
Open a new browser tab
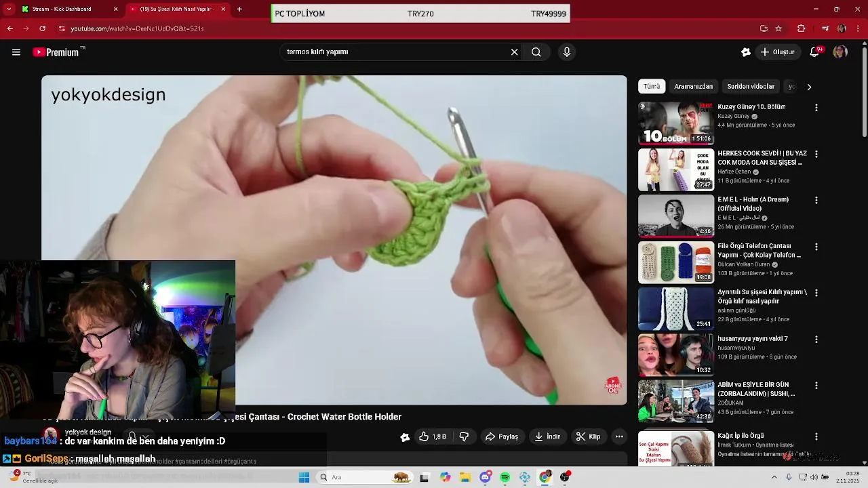239,9
